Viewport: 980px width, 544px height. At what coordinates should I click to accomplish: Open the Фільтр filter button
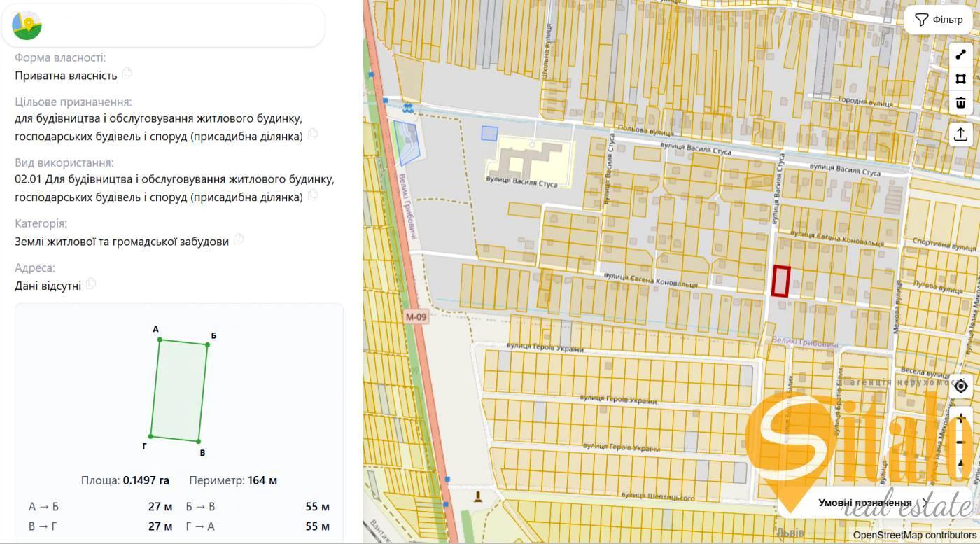tap(939, 20)
